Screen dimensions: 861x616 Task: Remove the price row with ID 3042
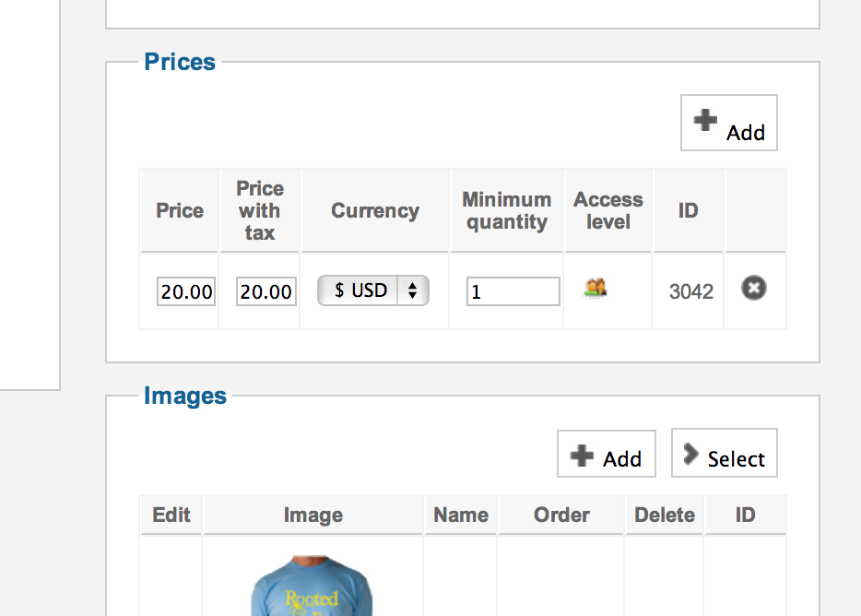click(x=754, y=290)
